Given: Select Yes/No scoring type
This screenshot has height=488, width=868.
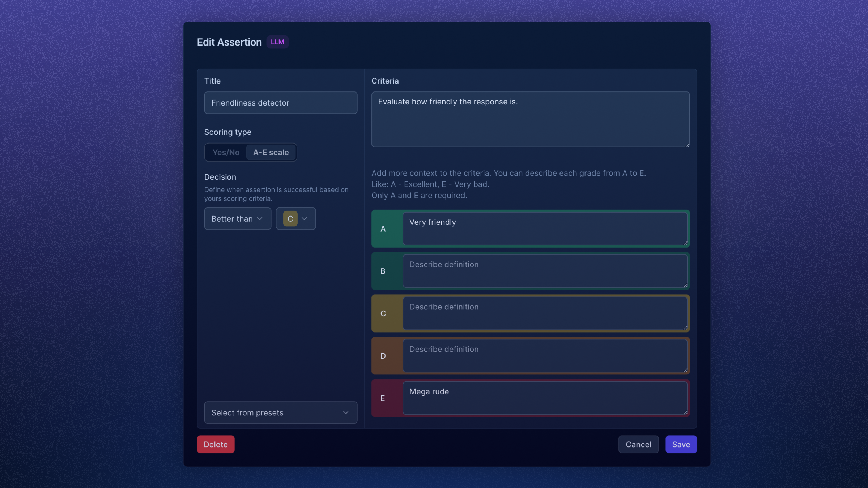Looking at the screenshot, I should point(226,152).
